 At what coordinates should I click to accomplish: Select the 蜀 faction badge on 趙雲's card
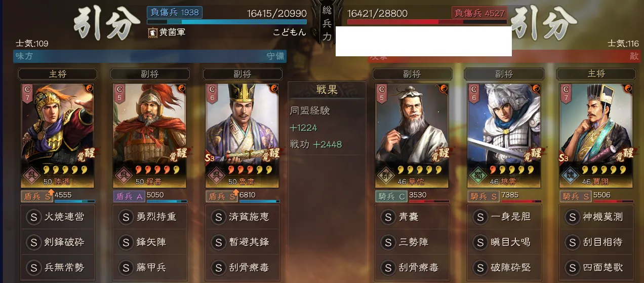tap(477, 176)
